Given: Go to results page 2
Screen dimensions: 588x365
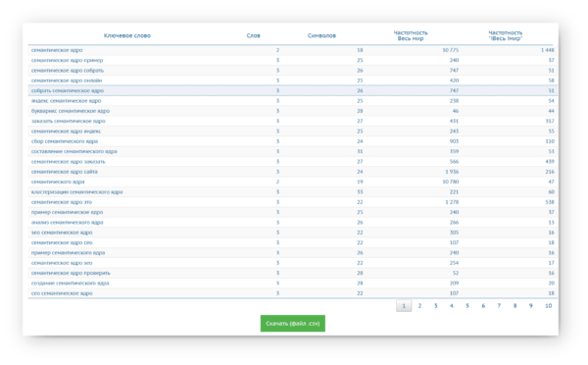Looking at the screenshot, I should 419,306.
